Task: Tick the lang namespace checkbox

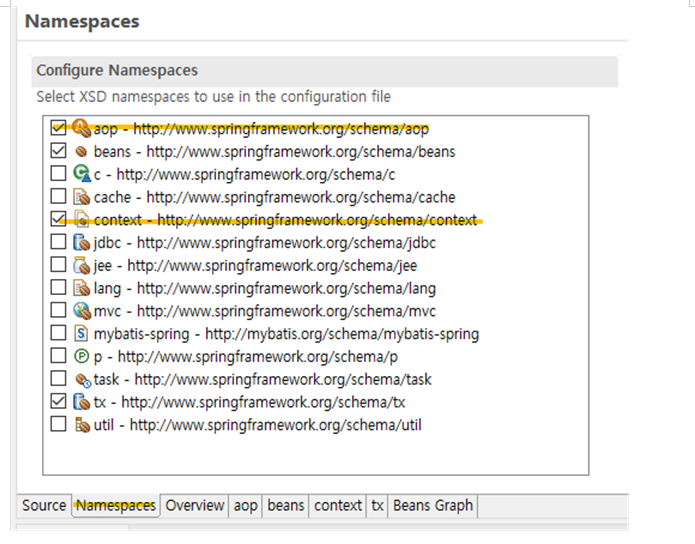Action: tap(59, 287)
